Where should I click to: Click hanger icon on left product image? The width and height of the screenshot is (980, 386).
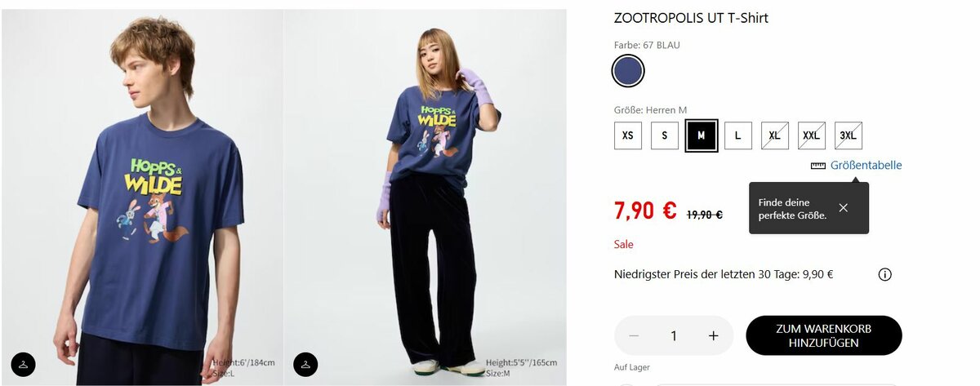(23, 364)
